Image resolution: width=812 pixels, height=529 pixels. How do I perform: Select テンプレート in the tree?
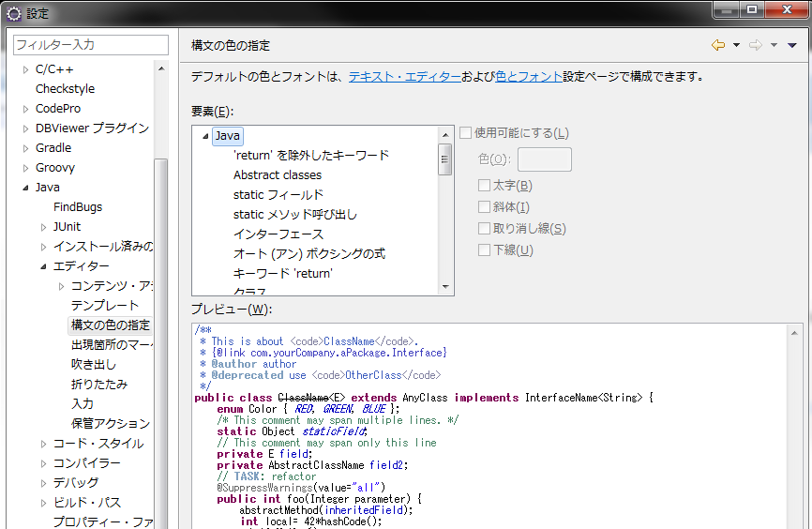105,305
